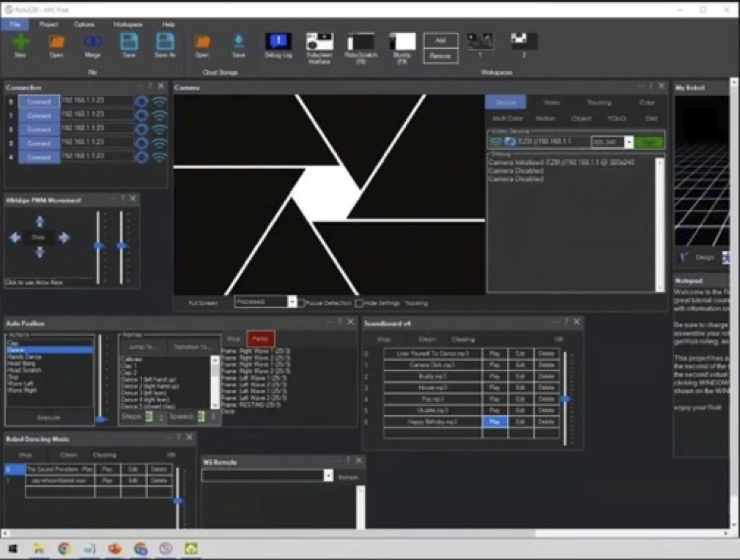The width and height of the screenshot is (740, 560).
Task: Click the left arrow in HBridge PWM Movement
Action: pyautogui.click(x=15, y=238)
